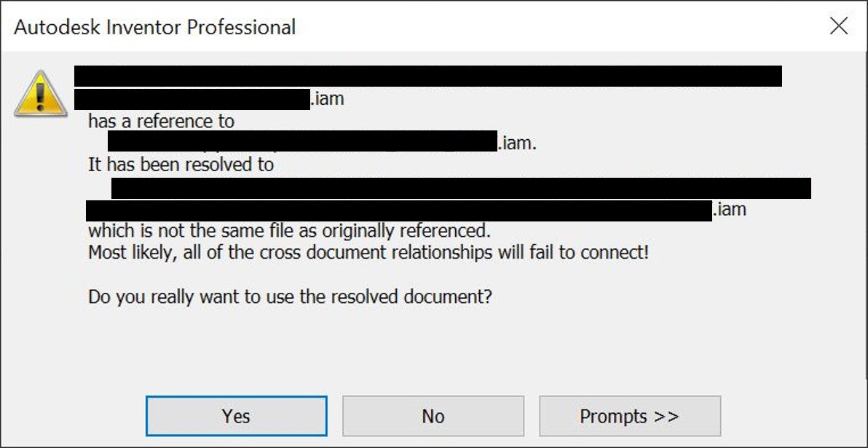Click the .iam. extension of referenced file
This screenshot has width=868, height=448.
click(x=516, y=143)
